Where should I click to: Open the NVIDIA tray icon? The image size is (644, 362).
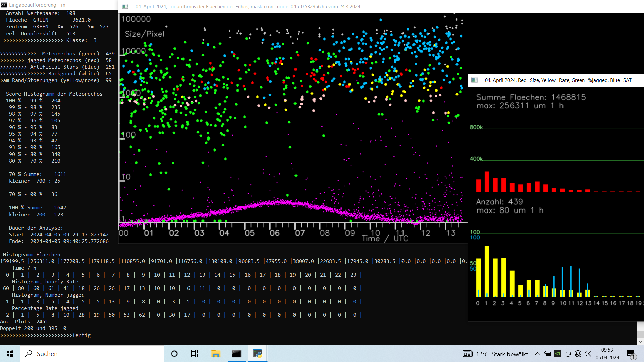coord(558,354)
